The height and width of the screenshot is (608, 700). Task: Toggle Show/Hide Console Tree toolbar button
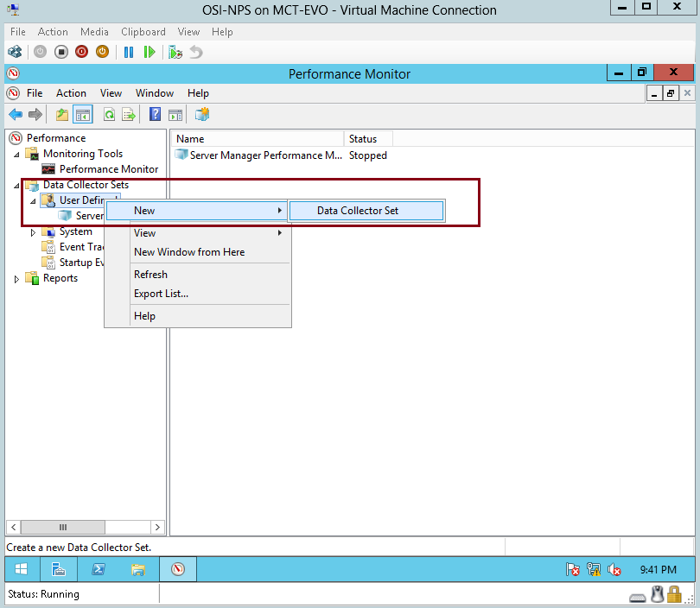point(83,114)
